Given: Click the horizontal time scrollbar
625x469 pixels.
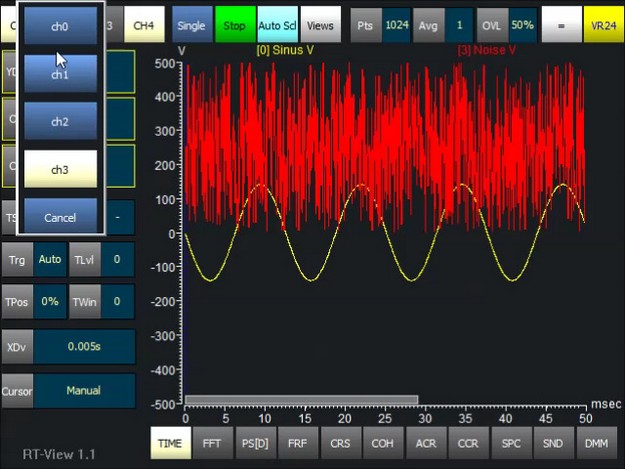Looking at the screenshot, I should coord(301,400).
